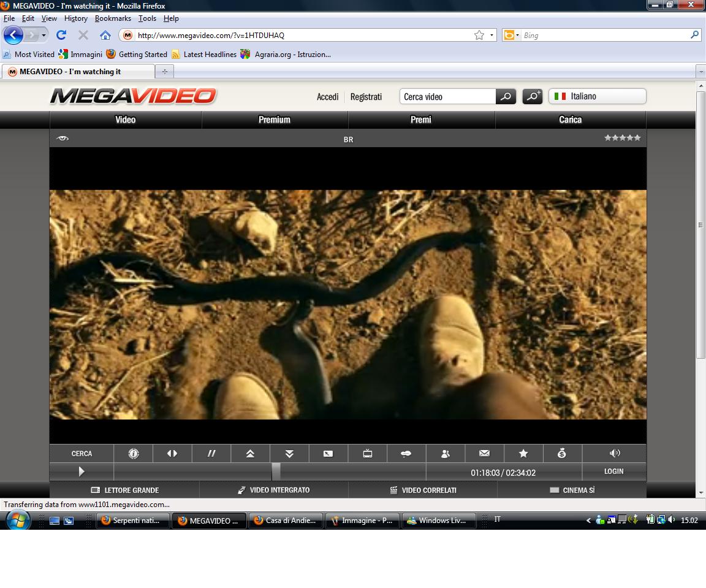
Task: Expand the URL bar history dropdown arrow
Action: click(492, 36)
